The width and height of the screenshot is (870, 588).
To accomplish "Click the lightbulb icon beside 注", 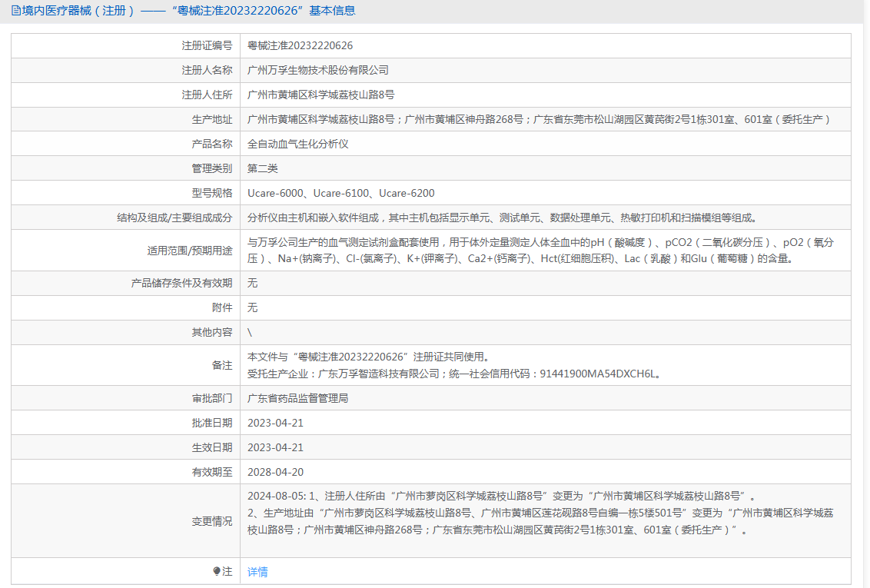I will [217, 571].
